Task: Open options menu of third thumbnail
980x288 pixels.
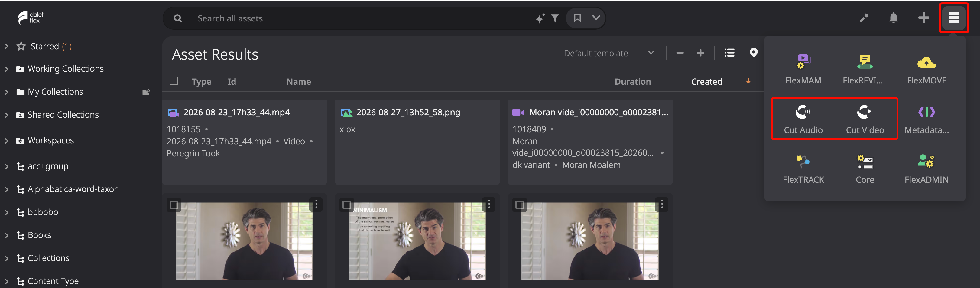Action: [662, 204]
